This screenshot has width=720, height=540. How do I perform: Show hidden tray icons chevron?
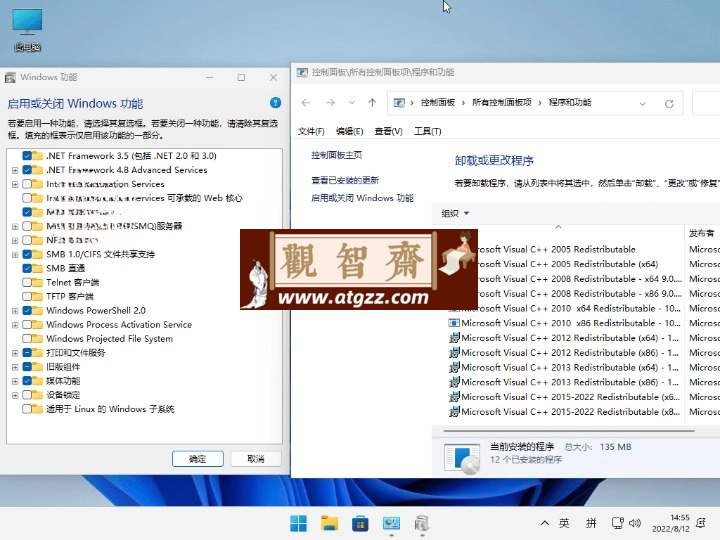pos(545,523)
